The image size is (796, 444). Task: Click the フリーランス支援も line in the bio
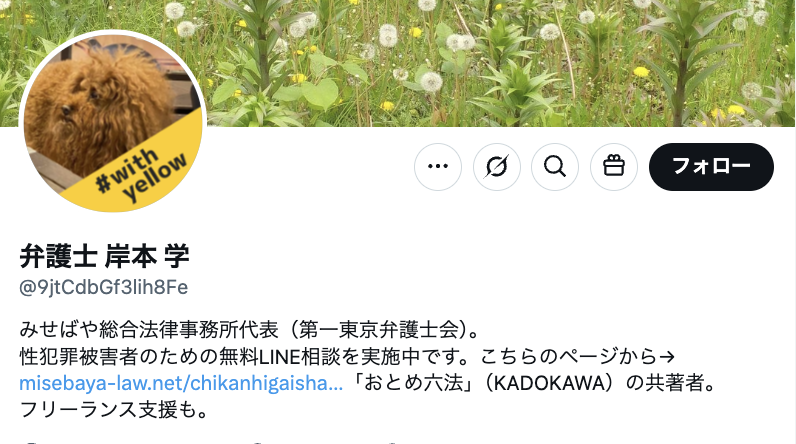tap(114, 409)
